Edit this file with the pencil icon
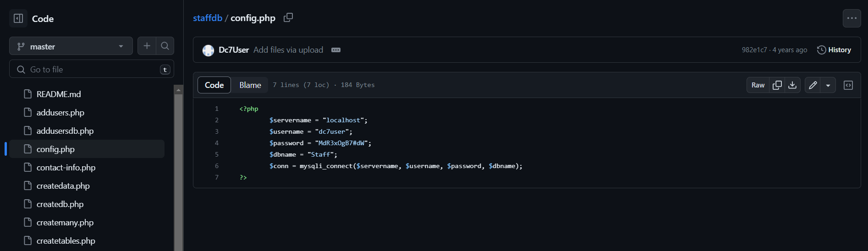The height and width of the screenshot is (251, 868). pos(813,85)
